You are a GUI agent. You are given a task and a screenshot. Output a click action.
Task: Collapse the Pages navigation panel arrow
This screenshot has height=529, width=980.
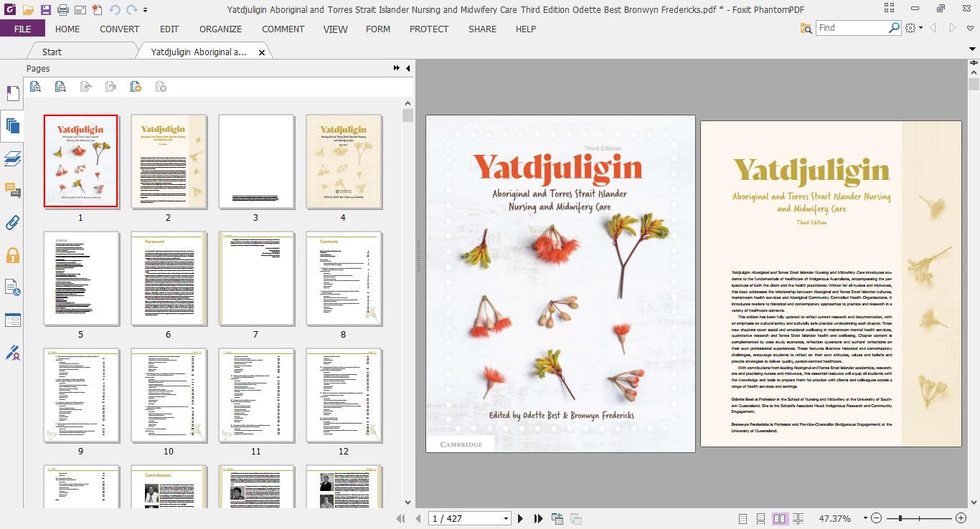point(407,68)
